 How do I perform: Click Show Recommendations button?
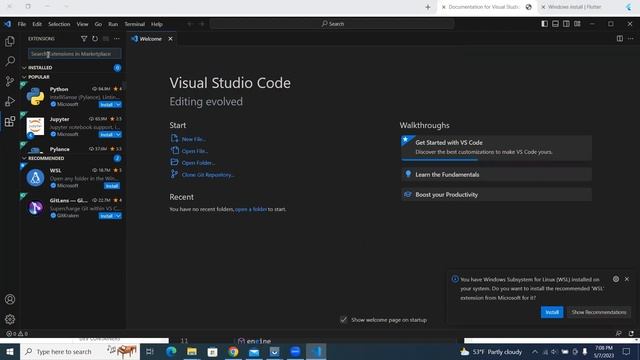click(x=598, y=312)
